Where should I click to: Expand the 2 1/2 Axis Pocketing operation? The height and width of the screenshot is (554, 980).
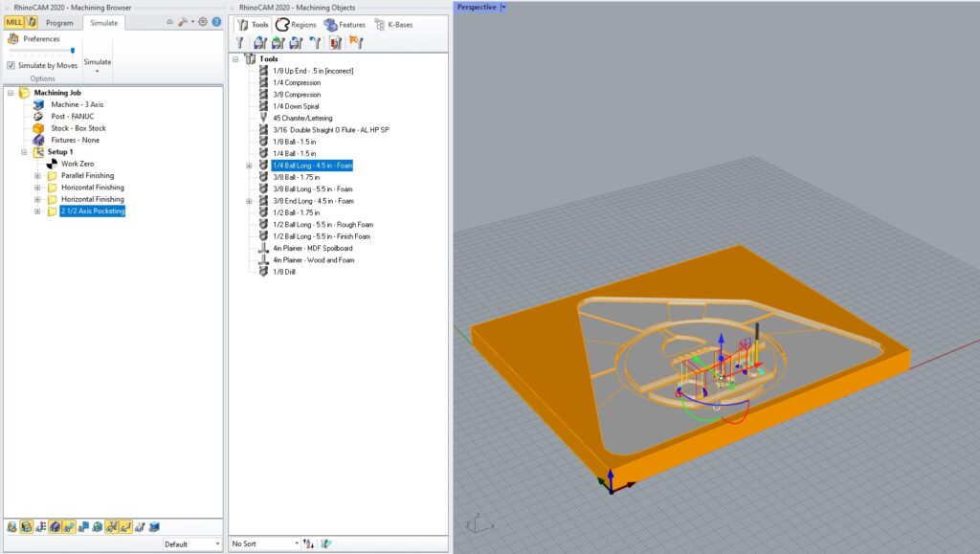(x=37, y=211)
